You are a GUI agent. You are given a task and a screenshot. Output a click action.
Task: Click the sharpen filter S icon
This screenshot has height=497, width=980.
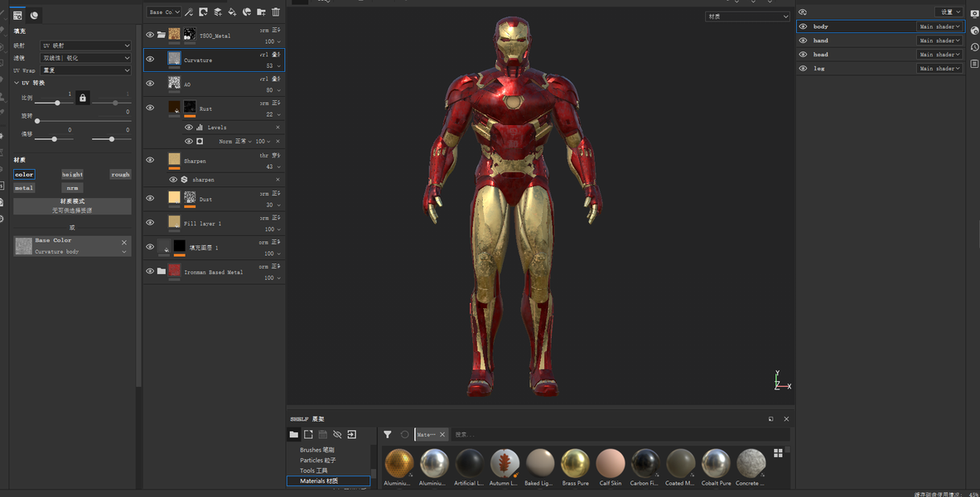[x=185, y=180]
